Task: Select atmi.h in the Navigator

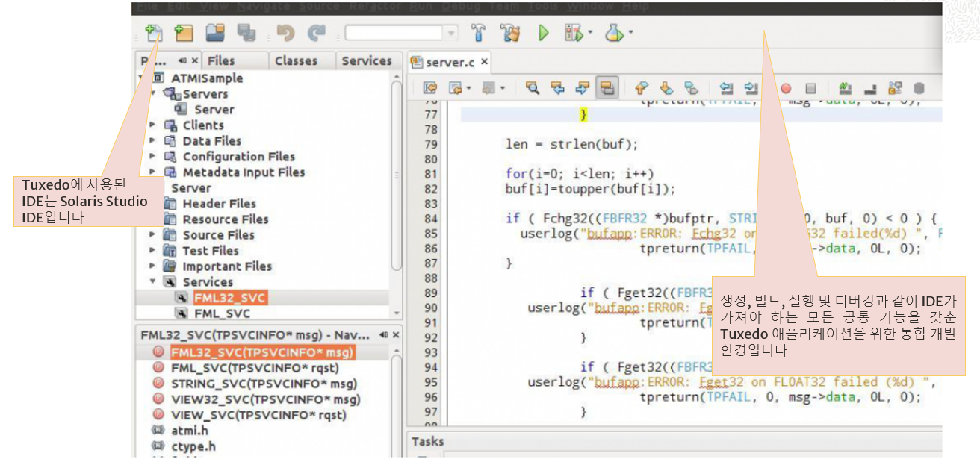Action: pos(190,430)
